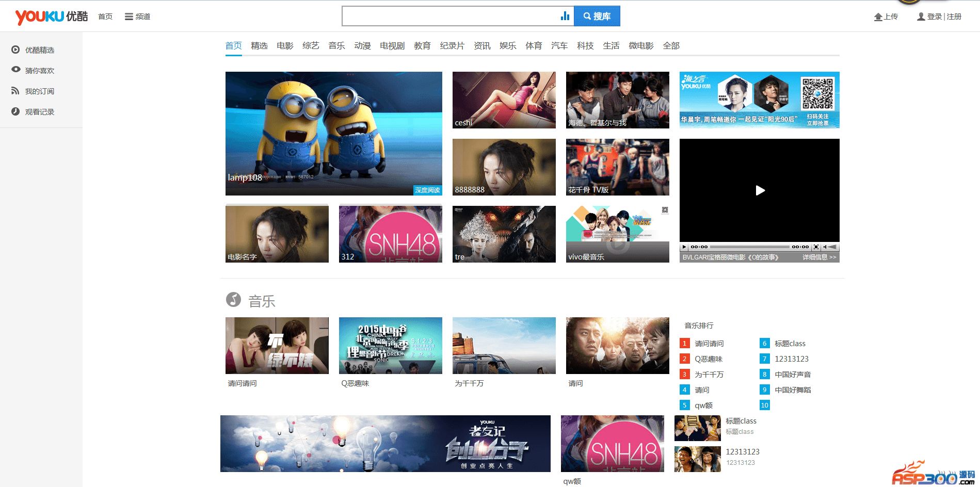980x487 pixels.
Task: Switch to the 电影 tab
Action: [285, 46]
